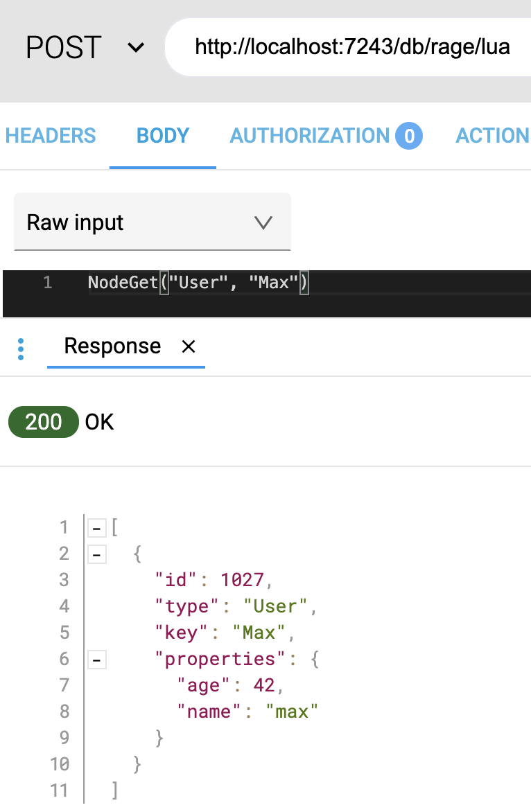
Task: Click the "User" type value in response
Action: (275, 606)
